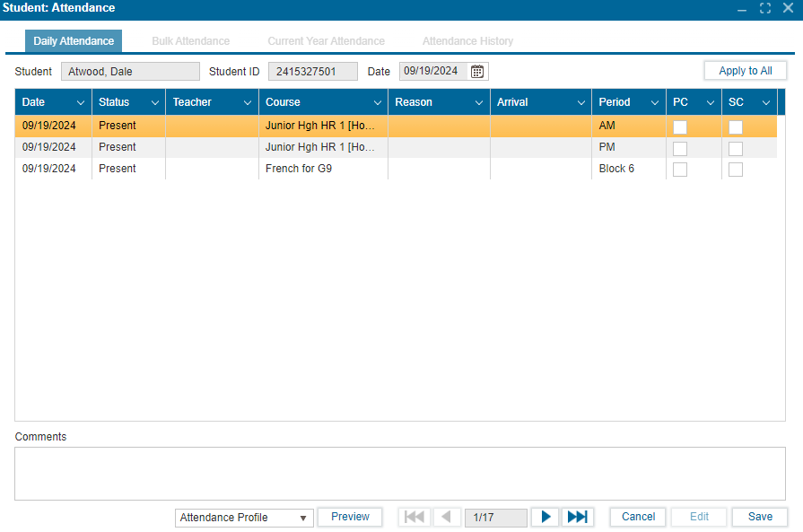Expand the Status column filter arrow

pyautogui.click(x=154, y=103)
